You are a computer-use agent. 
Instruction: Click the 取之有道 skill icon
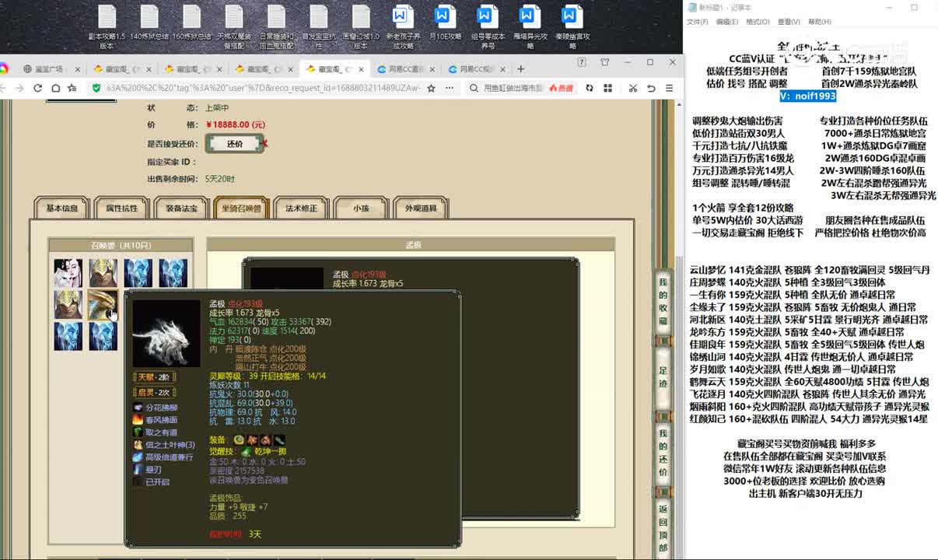click(138, 432)
